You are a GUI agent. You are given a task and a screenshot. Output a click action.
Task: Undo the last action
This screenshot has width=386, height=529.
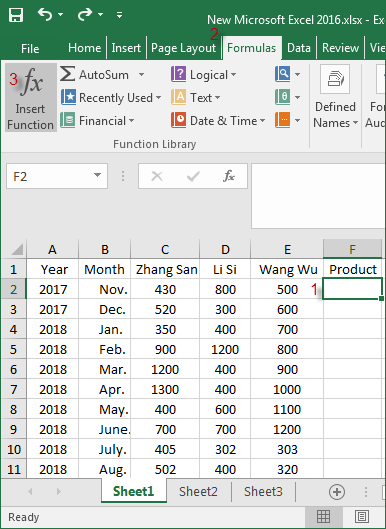[46, 14]
